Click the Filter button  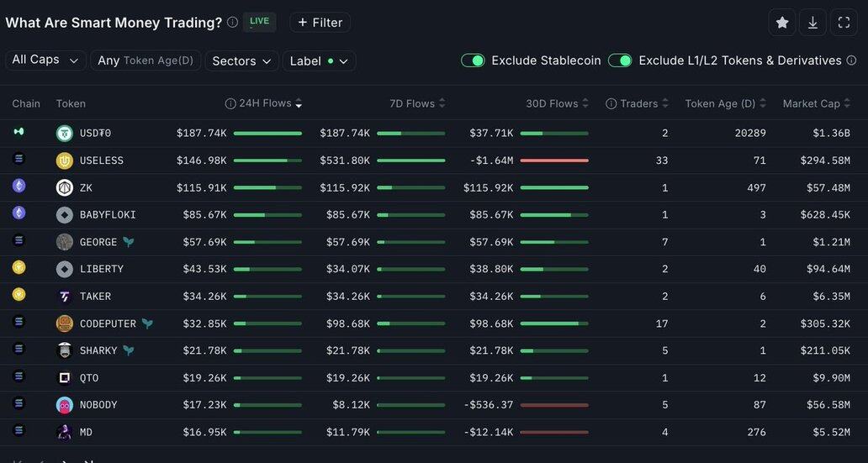tap(320, 23)
